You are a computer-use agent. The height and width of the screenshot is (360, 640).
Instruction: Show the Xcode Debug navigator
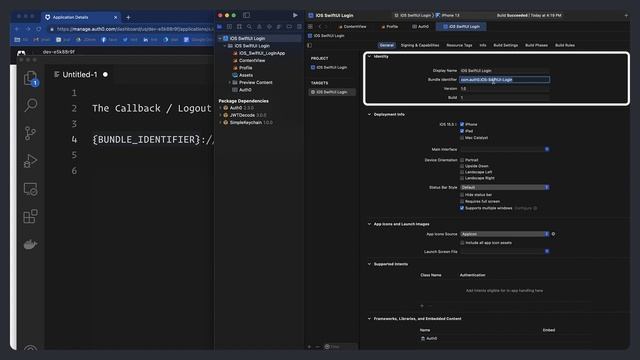click(279, 27)
